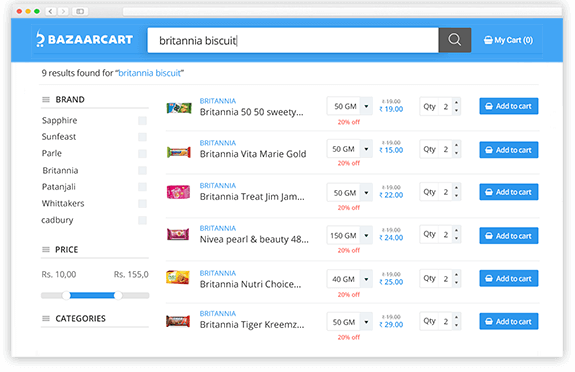Open the Britannia 50 50 sweety product title
This screenshot has height=372, width=575.
252,112
